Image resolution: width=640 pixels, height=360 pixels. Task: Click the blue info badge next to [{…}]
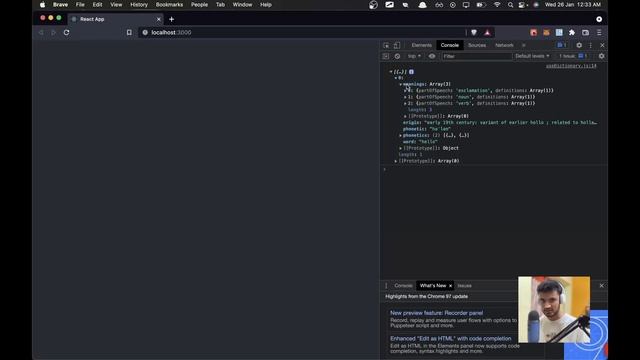coord(411,72)
